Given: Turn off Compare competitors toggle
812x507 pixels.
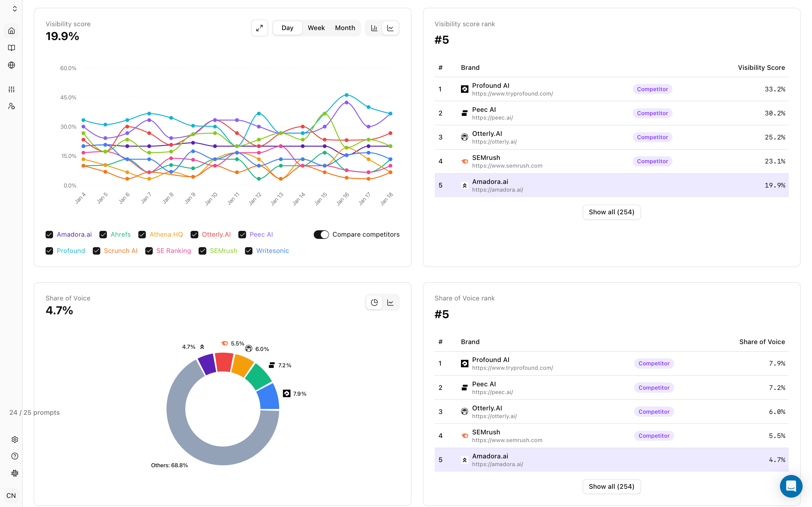Looking at the screenshot, I should 321,235.
